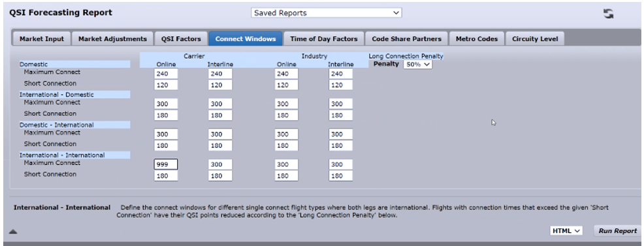This screenshot has width=644, height=246.
Task: Click Domestic-International Short Connection Carrier Interline field
Action: coord(220,146)
